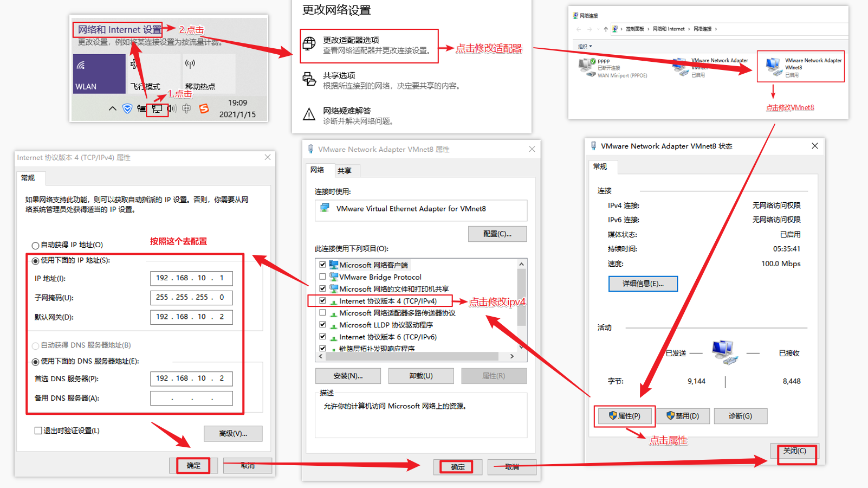Click the forward arrow in 网络连接 window
The width and height of the screenshot is (868, 488).
(590, 29)
